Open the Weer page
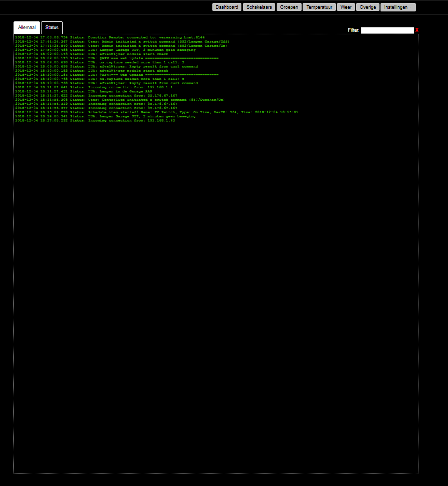This screenshot has height=486, width=448. (345, 7)
